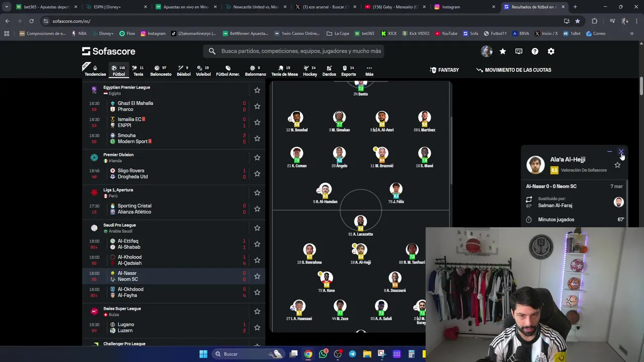Open the Sofascore settings gear
The image size is (644, 362).
pos(551,51)
